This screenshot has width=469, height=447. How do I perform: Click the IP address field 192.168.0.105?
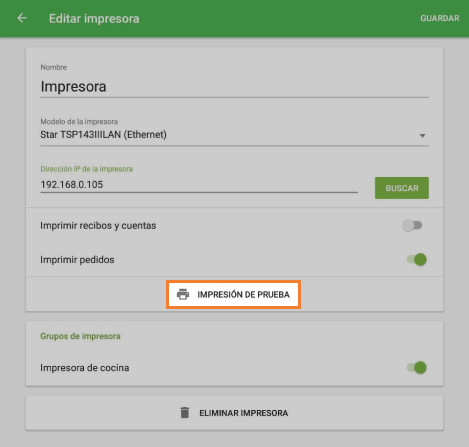[199, 185]
